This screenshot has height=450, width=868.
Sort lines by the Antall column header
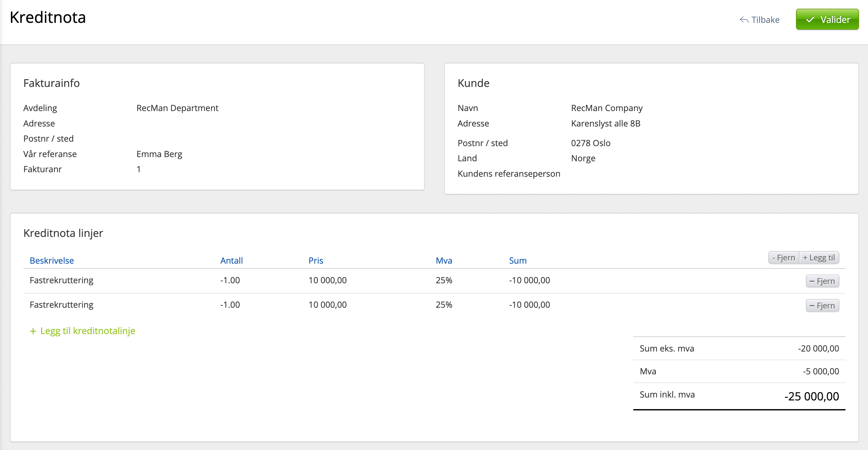pos(231,260)
